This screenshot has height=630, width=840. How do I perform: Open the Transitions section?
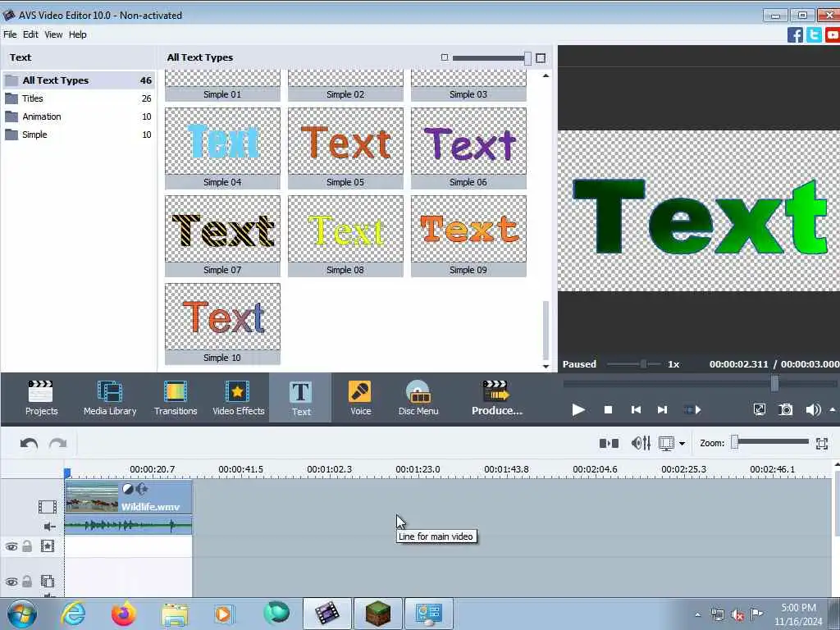coord(176,398)
